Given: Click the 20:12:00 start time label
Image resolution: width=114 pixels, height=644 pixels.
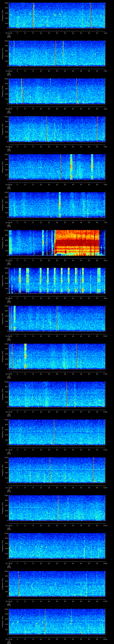Looking at the screenshot, I should pos(9,450).
